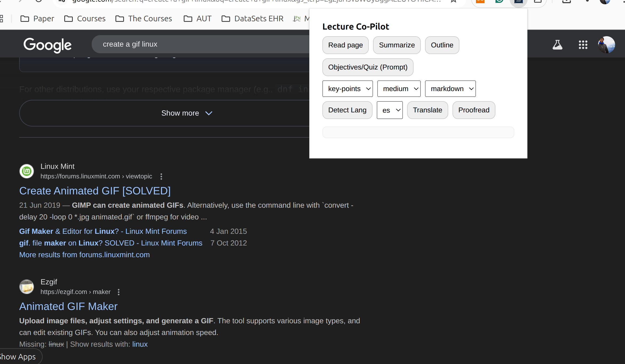Viewport: 625px width, 364px height.
Task: Open the key-points summary type dropdown
Action: click(x=347, y=89)
